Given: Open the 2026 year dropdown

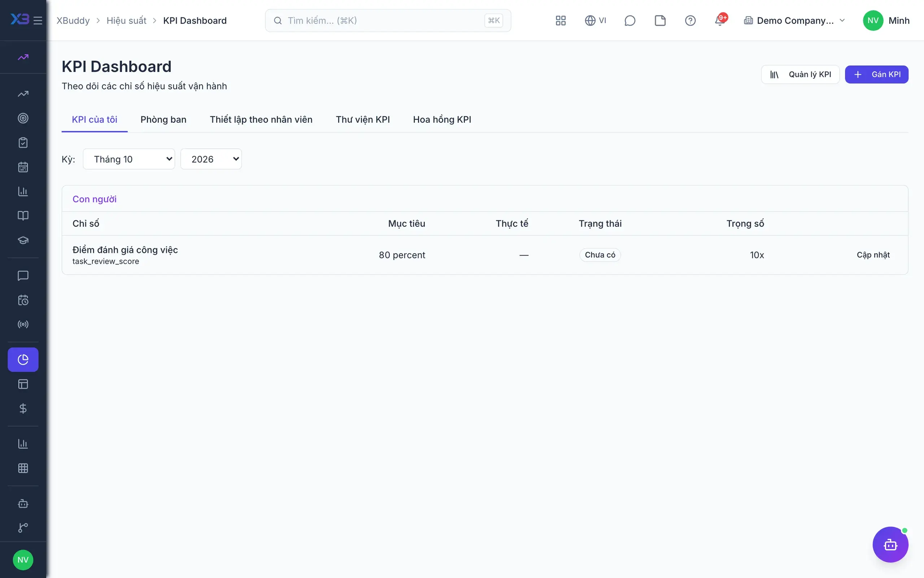Looking at the screenshot, I should click(x=211, y=159).
